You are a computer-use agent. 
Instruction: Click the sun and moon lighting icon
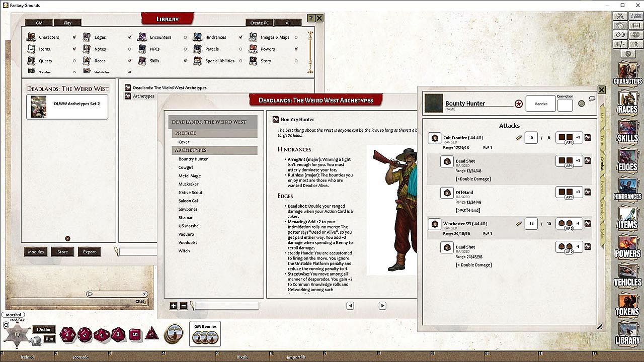(621, 34)
